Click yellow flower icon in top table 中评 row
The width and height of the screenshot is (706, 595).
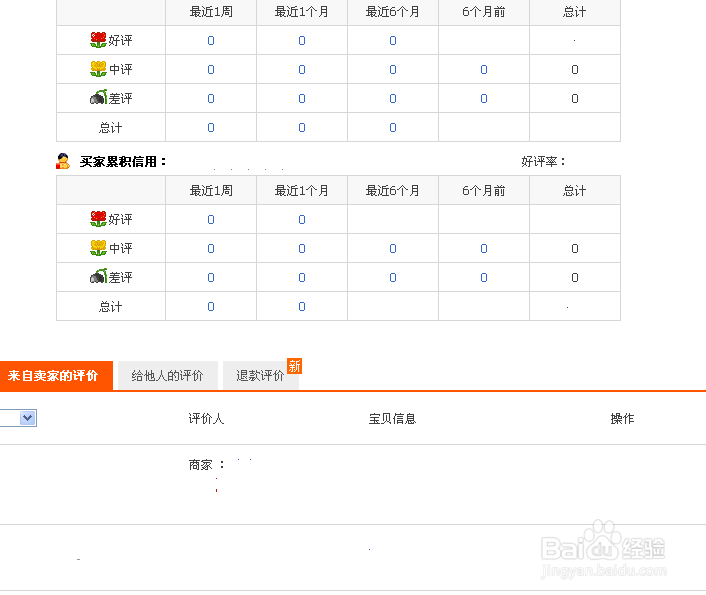pyautogui.click(x=98, y=69)
